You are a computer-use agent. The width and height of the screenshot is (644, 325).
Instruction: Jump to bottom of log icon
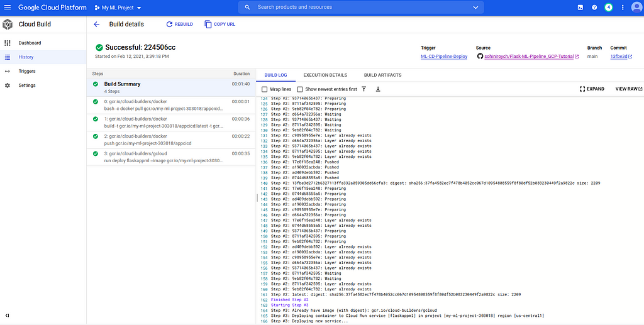tap(378, 89)
